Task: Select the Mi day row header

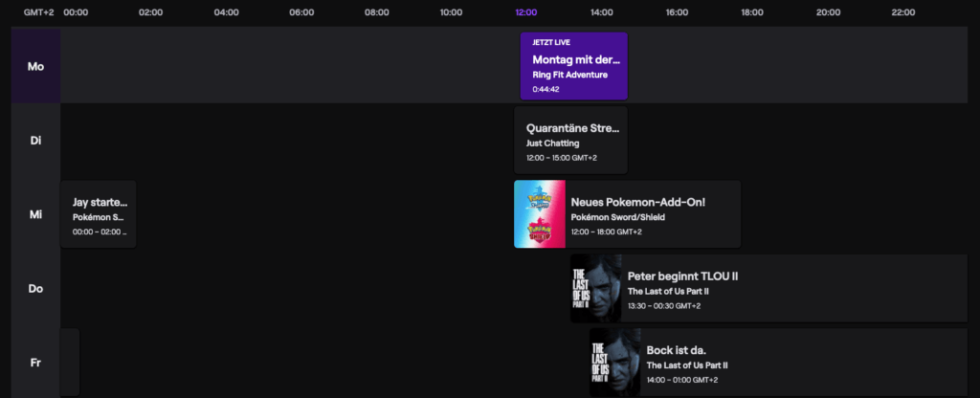Action: click(36, 214)
